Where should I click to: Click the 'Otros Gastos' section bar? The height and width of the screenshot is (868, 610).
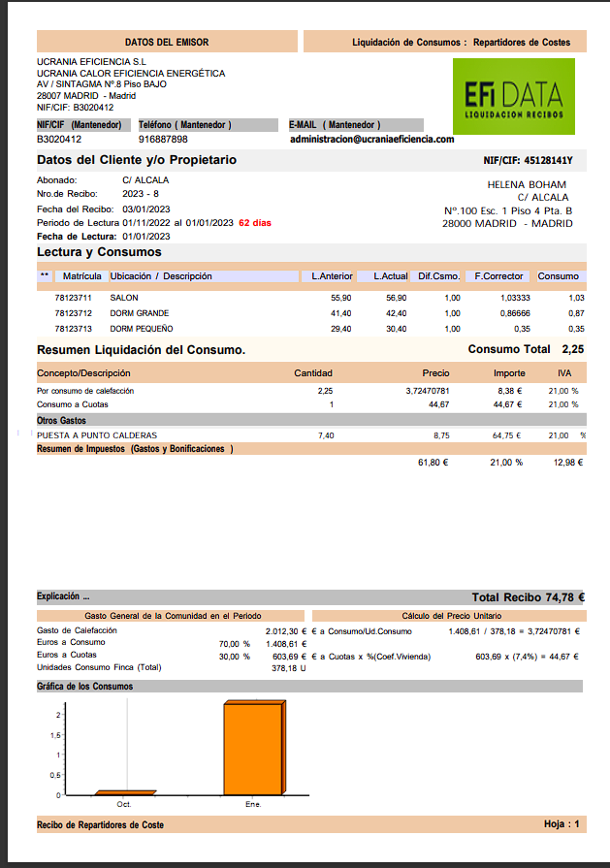[311, 420]
